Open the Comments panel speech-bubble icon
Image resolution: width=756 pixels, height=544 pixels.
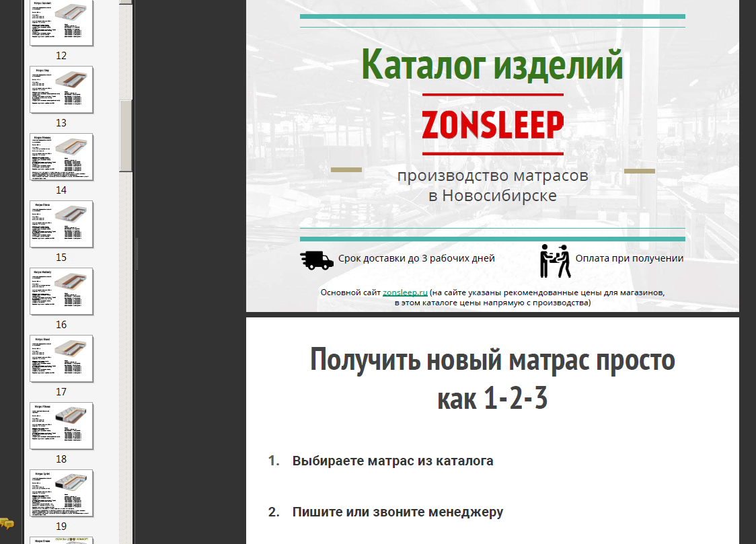[7, 523]
